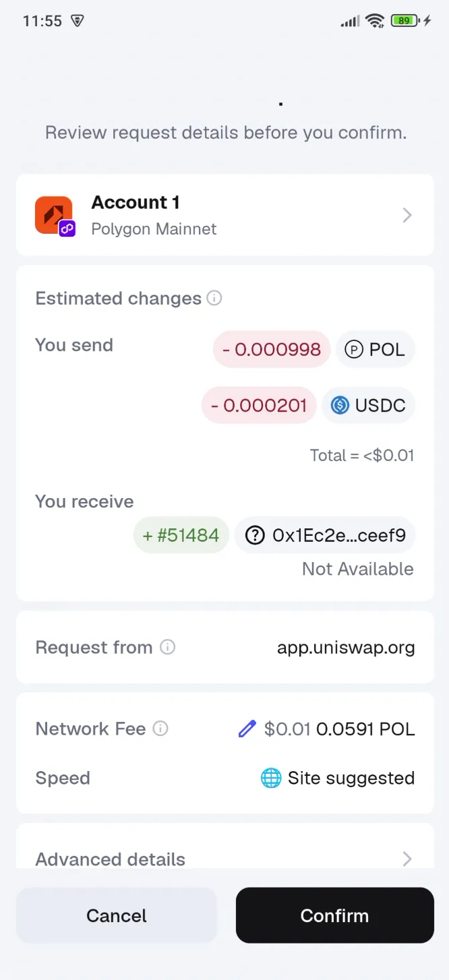Click the battery indicator in status bar
Screen dimensions: 449x980
[402, 21]
